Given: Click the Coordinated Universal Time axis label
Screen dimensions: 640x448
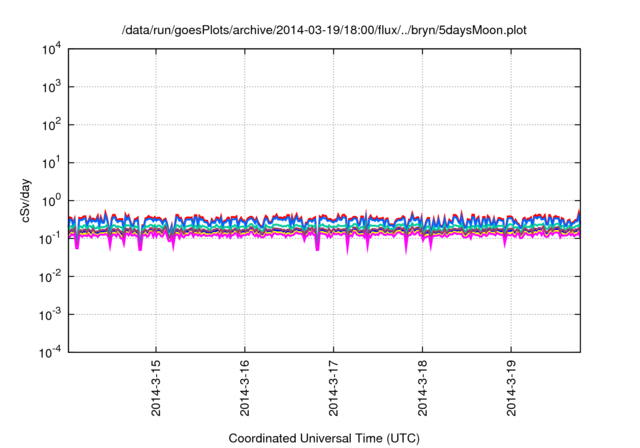Looking at the screenshot, I should [x=325, y=439].
